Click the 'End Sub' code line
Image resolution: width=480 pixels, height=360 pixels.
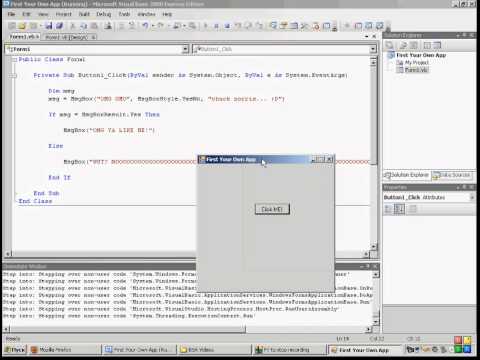46,193
